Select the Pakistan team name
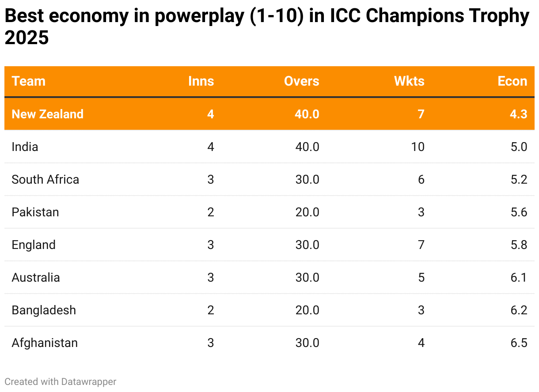Viewport: 539px width, 392px height. tap(35, 212)
